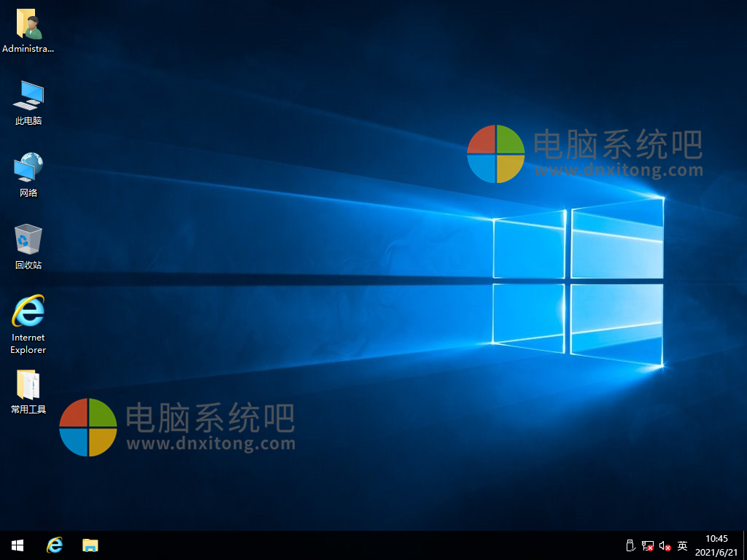The width and height of the screenshot is (747, 560).
Task: Open File Explorer from the taskbar
Action: coord(90,545)
